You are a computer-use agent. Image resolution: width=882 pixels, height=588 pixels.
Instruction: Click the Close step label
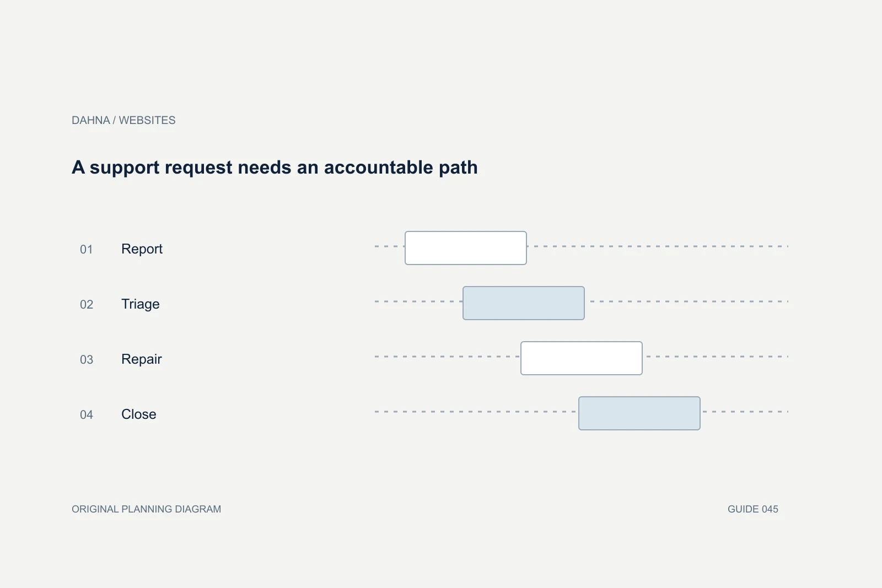click(139, 414)
